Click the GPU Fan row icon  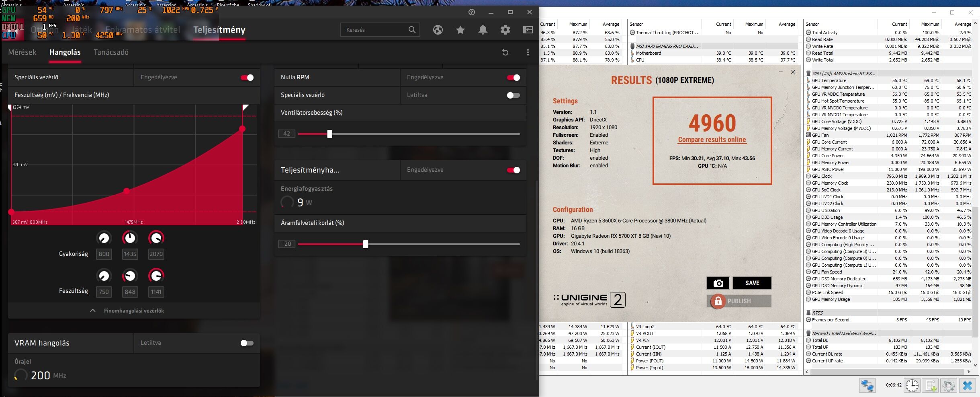(x=808, y=135)
